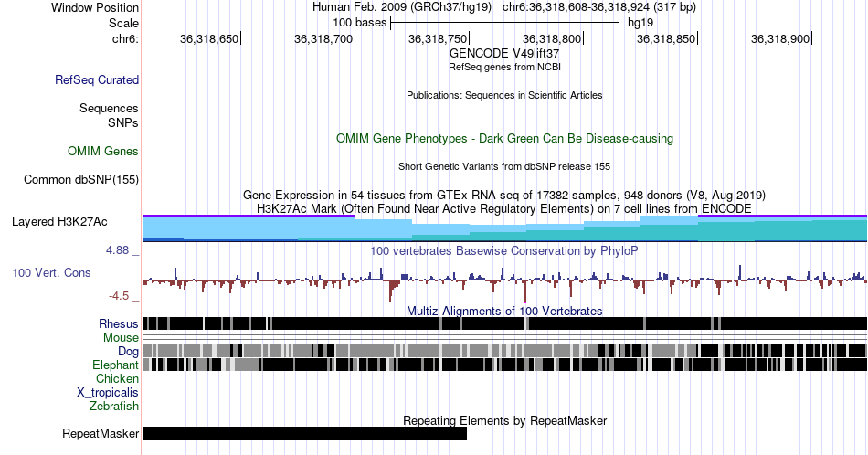Click the 36,318,750 ruler position
Image resolution: width=868 pixels, height=455 pixels.
coord(438,38)
